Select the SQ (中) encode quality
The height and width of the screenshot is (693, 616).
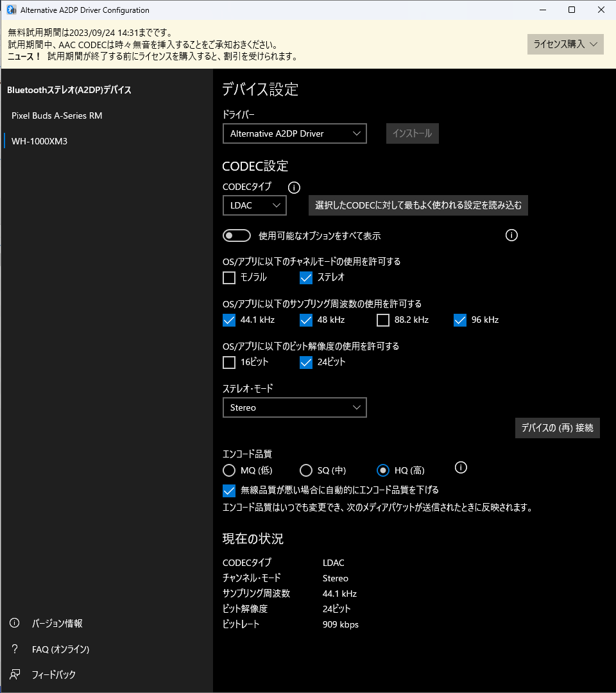click(306, 470)
